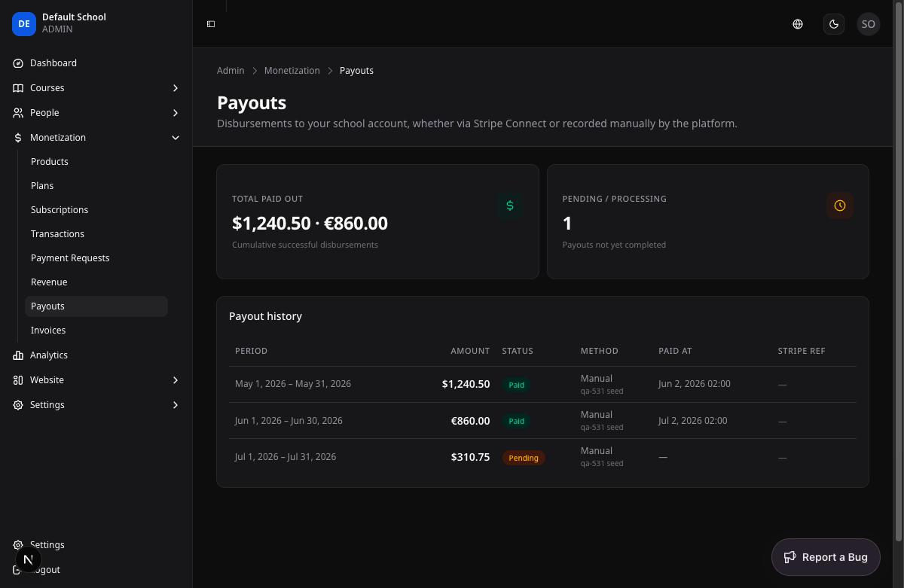
Task: Click the PAID AT column header
Action: click(x=675, y=351)
